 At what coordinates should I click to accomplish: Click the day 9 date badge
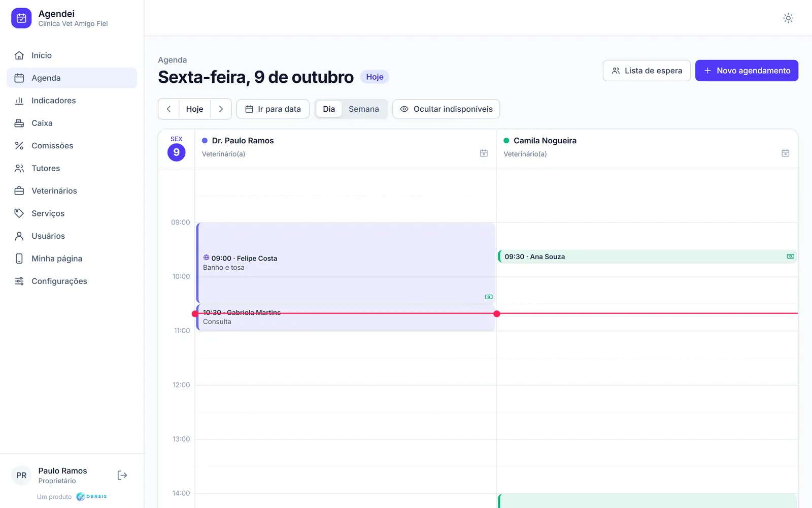pos(177,152)
